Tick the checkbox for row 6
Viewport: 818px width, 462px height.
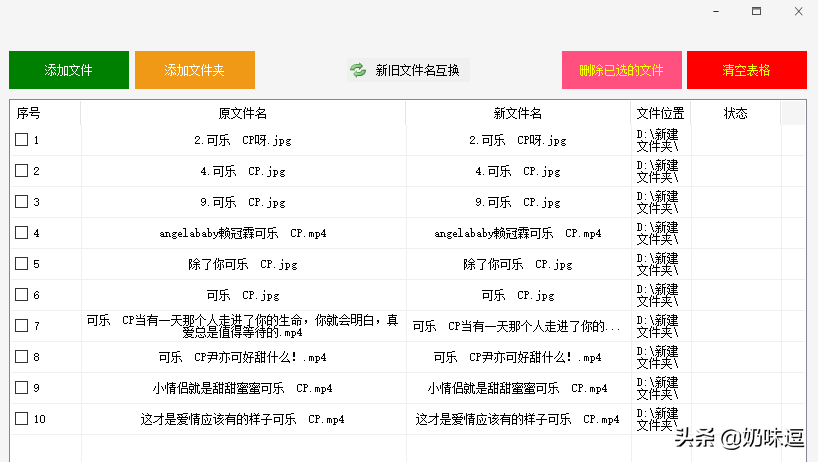21,294
